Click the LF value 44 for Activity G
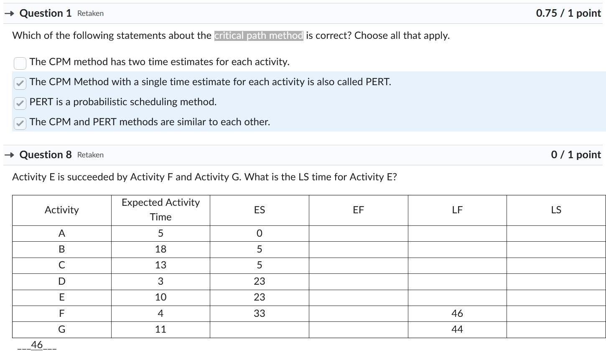This screenshot has width=606, height=364. (457, 329)
